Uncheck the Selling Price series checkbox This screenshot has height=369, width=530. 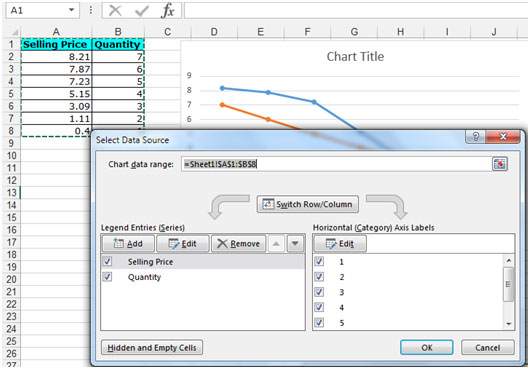(107, 262)
